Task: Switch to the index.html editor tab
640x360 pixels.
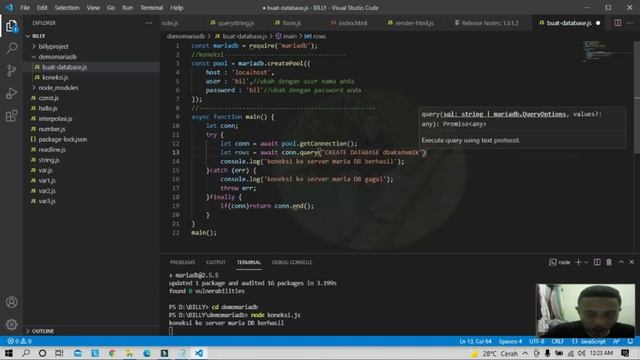Action: click(349, 23)
